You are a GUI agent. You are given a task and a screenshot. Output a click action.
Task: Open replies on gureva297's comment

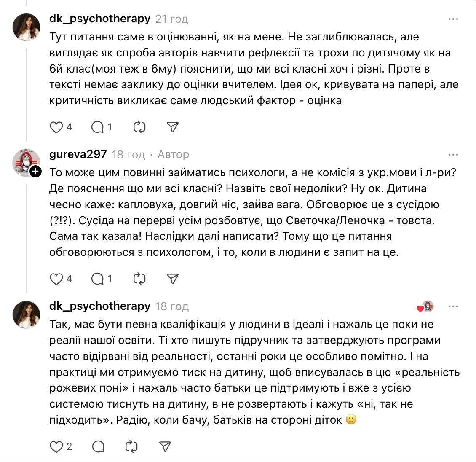[x=97, y=278]
